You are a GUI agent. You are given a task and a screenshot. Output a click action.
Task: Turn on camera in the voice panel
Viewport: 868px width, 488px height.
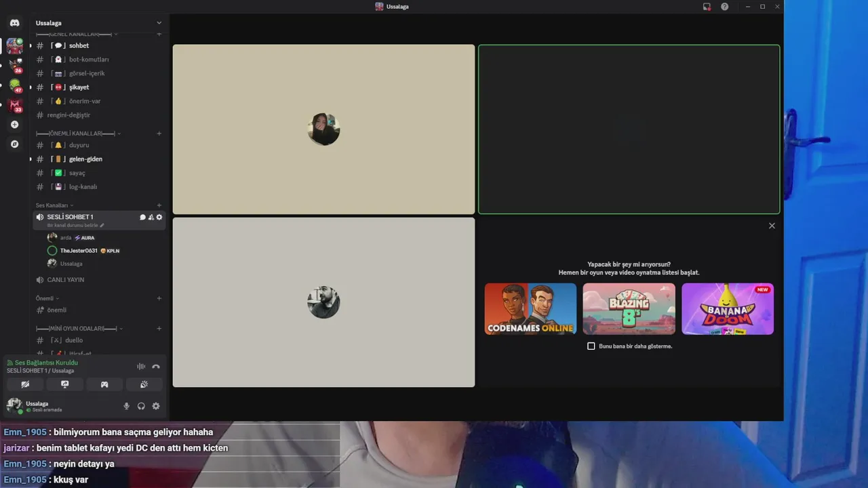click(x=25, y=384)
